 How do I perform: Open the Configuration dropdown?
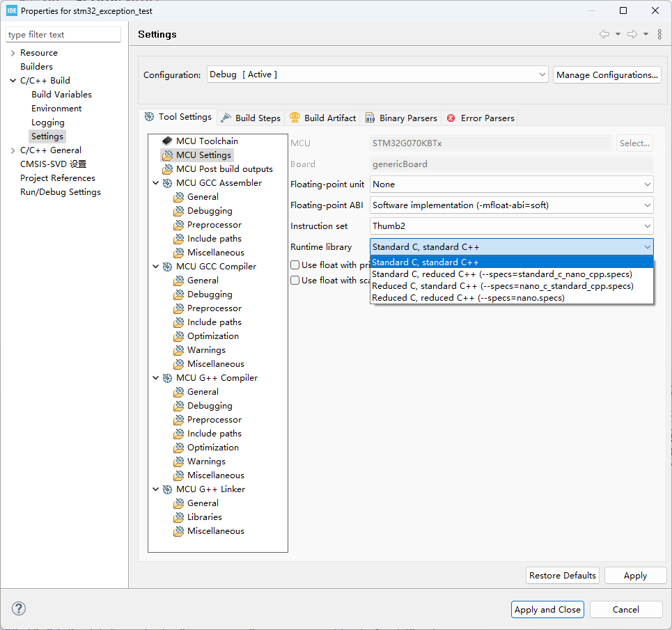(x=377, y=74)
